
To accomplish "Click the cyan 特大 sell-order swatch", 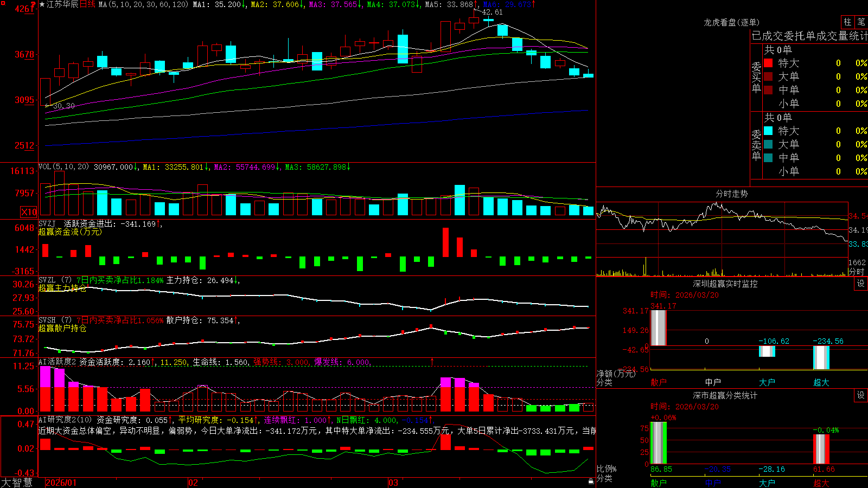I will pos(768,131).
